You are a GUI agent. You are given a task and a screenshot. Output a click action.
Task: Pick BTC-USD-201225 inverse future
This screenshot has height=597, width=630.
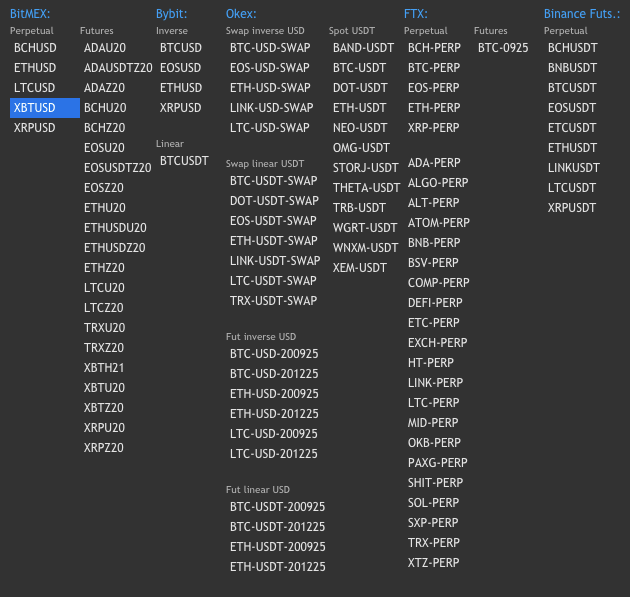point(274,374)
